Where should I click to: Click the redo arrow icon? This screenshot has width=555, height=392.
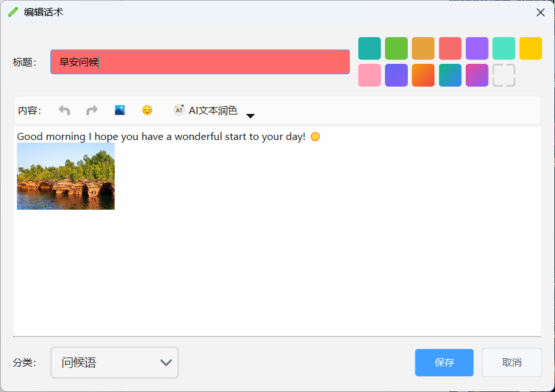point(92,111)
